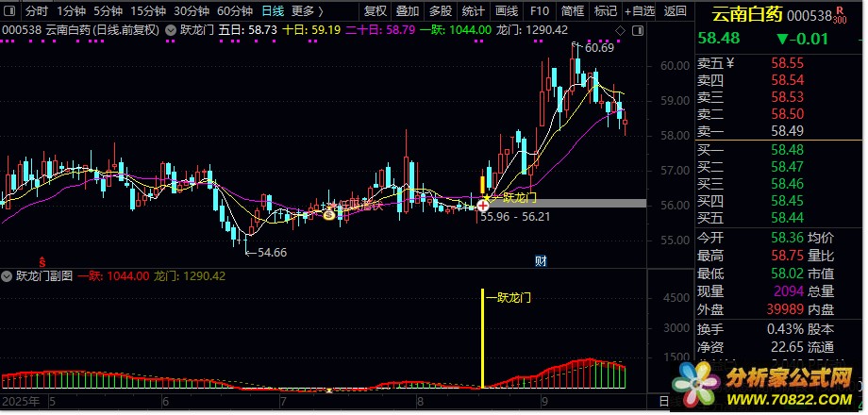
Task: Click the 60.69 high price label
Action: [599, 48]
